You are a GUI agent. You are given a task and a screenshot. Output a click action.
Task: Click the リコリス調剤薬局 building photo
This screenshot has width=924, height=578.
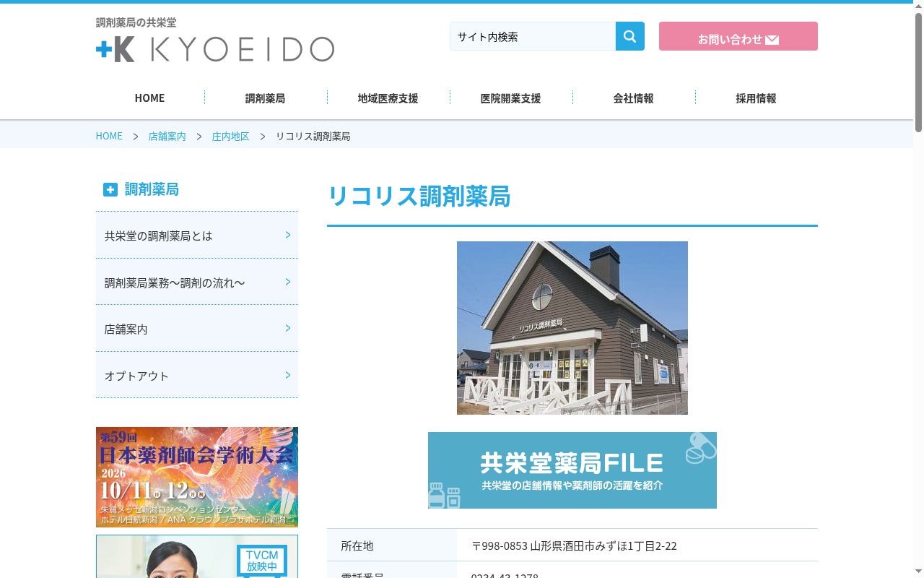pos(572,328)
